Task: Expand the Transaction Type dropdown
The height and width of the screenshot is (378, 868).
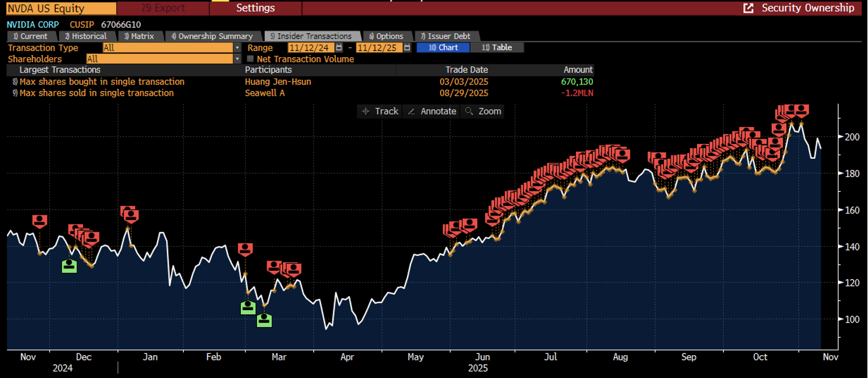Action: pos(237,48)
